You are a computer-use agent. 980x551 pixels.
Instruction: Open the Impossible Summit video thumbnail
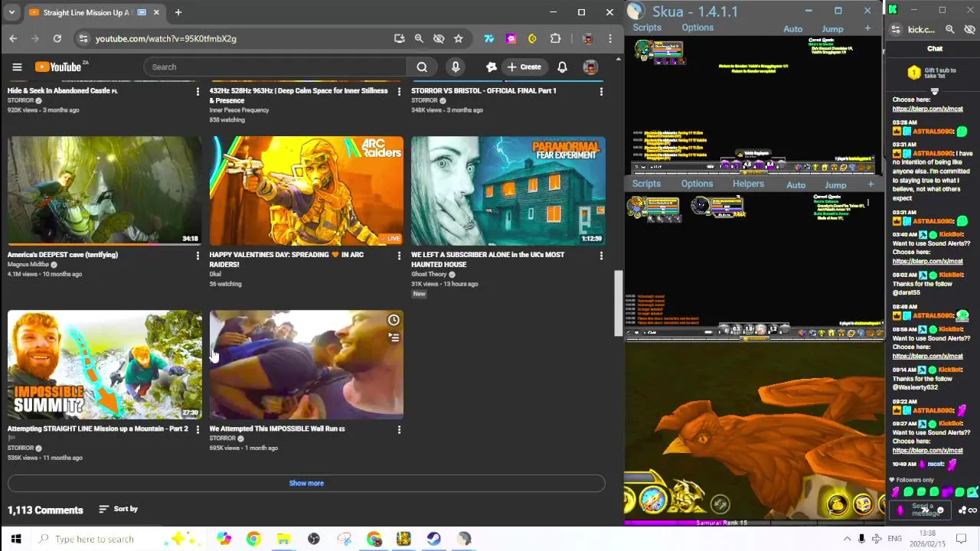tap(105, 364)
